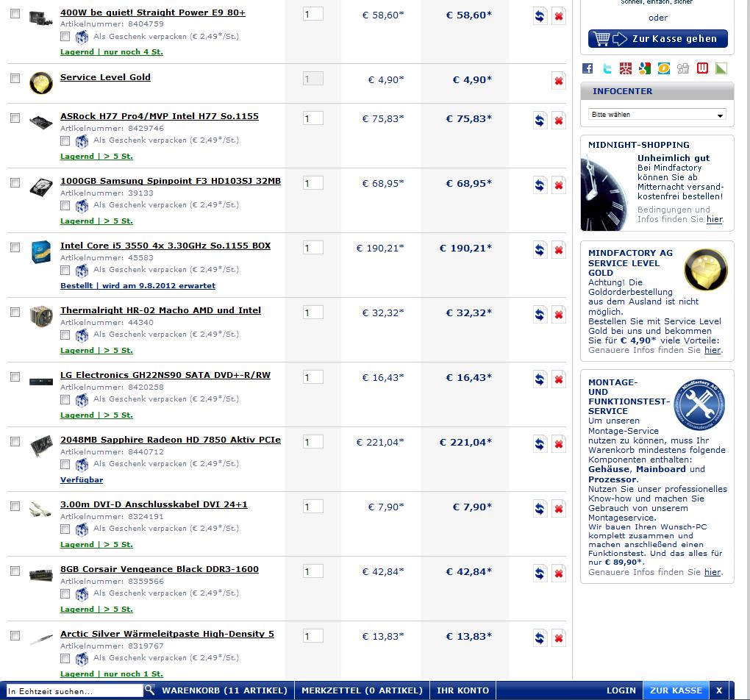This screenshot has width=750, height=700.
Task: Select checkbox for 400W be quiet! row
Action: [15, 13]
